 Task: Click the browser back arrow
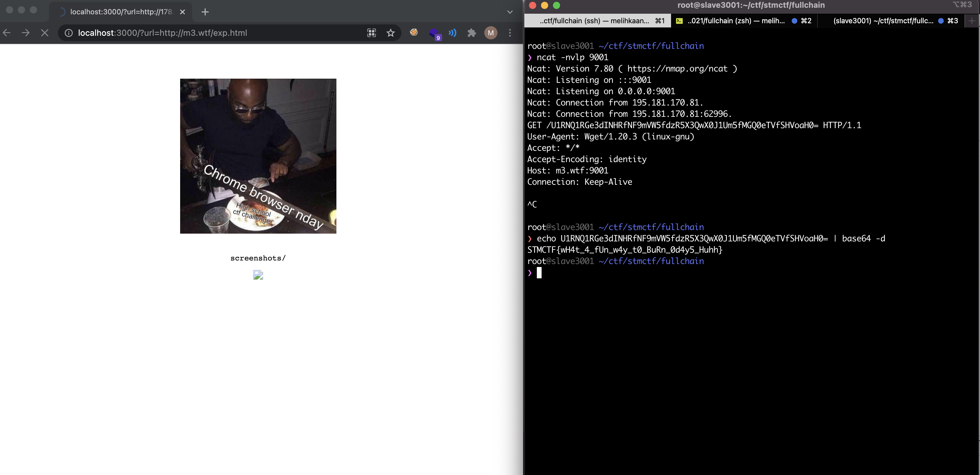tap(7, 33)
